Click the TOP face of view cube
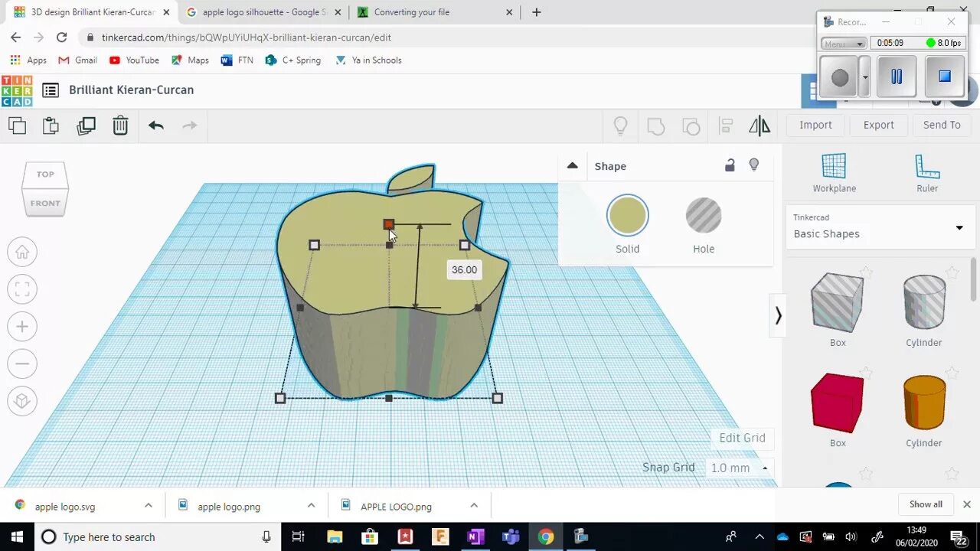Screen dimensions: 980x551 45,174
